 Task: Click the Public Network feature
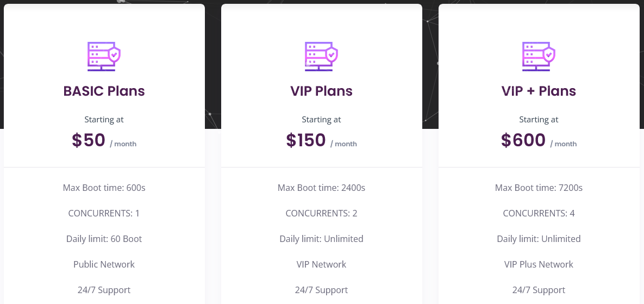coord(104,264)
